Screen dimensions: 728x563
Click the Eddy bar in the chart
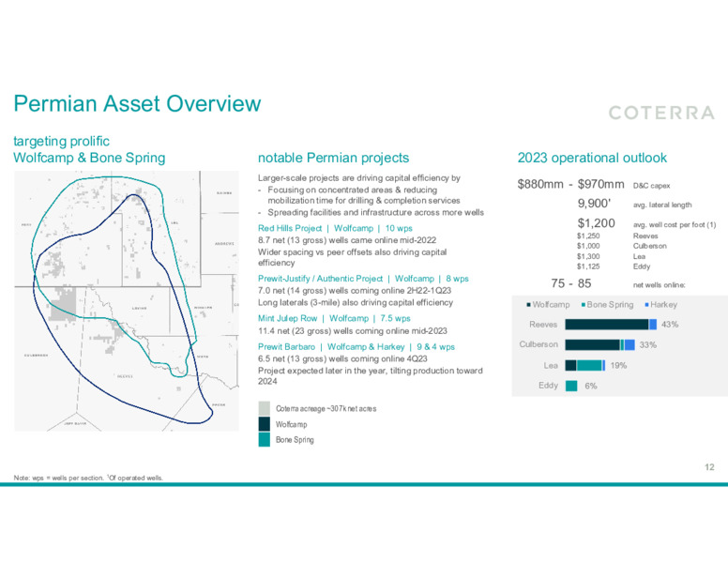tap(571, 386)
